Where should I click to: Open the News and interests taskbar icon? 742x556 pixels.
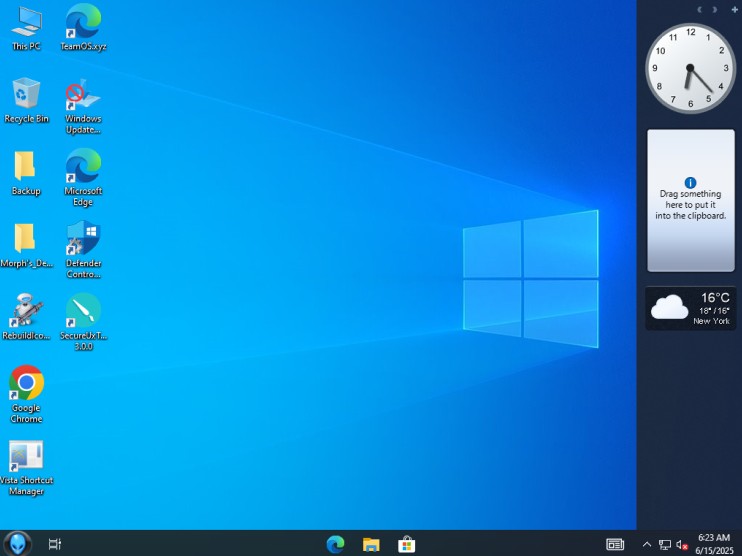click(615, 545)
